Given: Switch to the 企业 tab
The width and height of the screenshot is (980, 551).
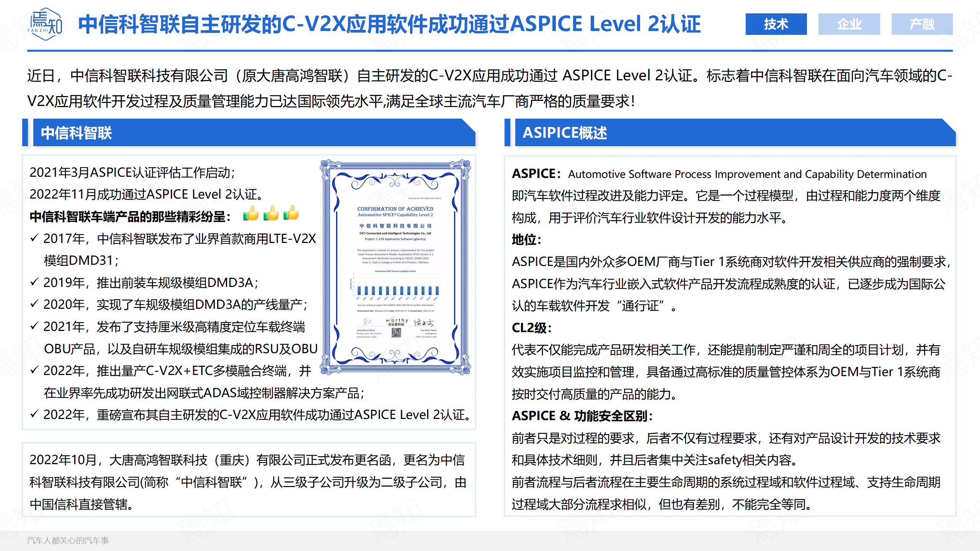Looking at the screenshot, I should [849, 24].
